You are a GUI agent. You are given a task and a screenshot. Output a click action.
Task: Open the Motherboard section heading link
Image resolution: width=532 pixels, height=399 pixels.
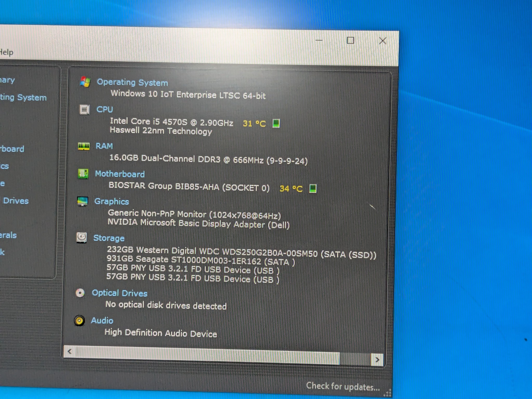pos(120,174)
